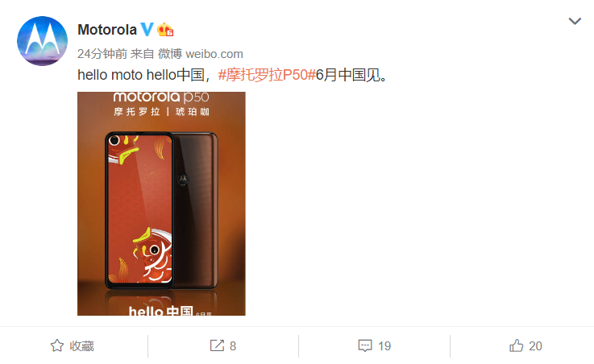Click the like count 20

[x=535, y=345]
